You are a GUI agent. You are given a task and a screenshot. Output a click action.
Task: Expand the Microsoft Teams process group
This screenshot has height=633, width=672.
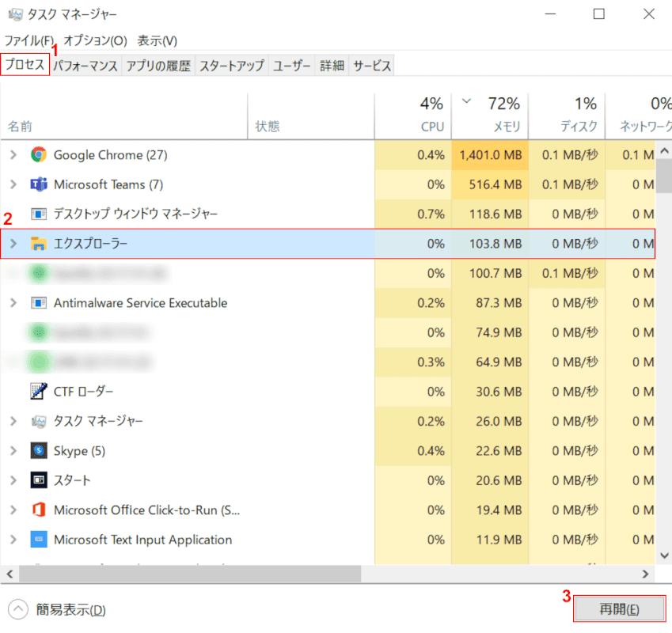tap(13, 184)
